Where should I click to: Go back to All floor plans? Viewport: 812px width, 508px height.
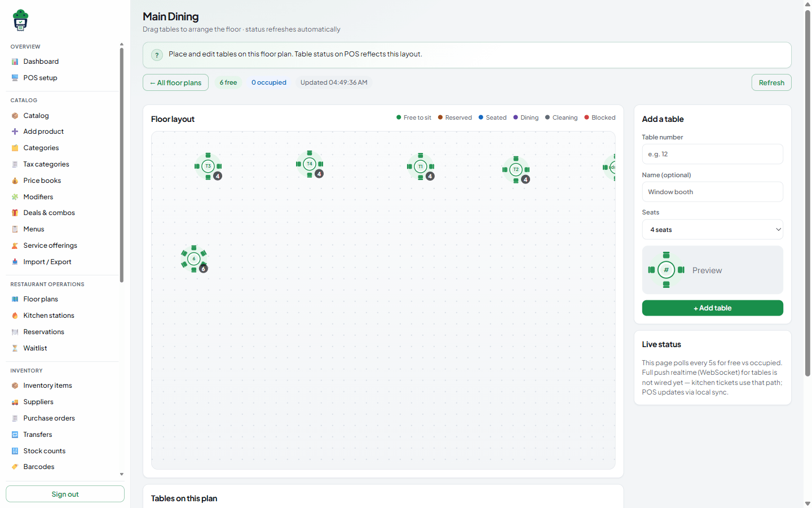tap(175, 82)
